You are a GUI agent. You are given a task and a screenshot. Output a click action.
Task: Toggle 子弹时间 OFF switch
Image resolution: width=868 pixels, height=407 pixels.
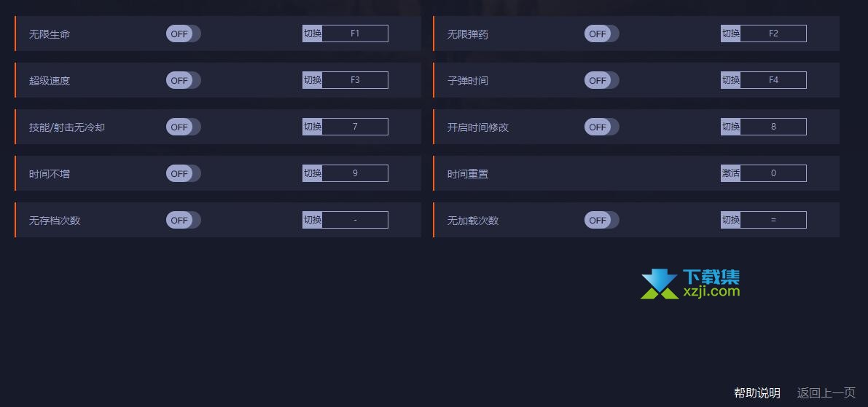[x=602, y=80]
